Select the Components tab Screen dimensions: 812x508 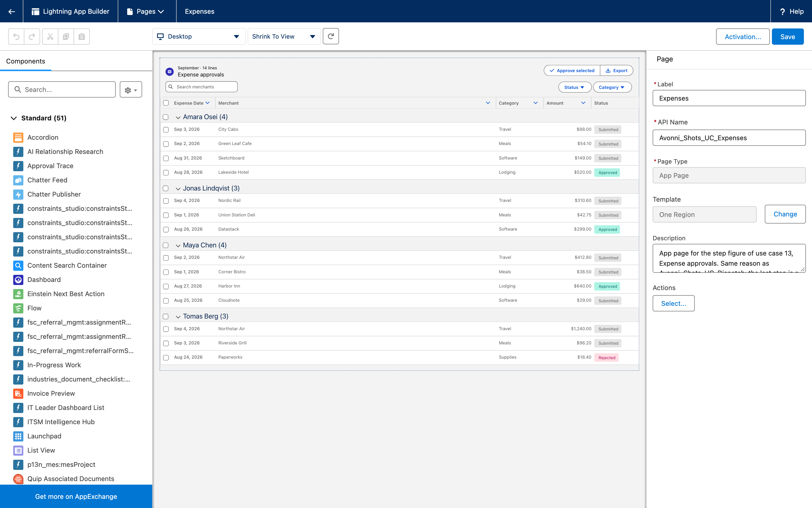pos(25,61)
